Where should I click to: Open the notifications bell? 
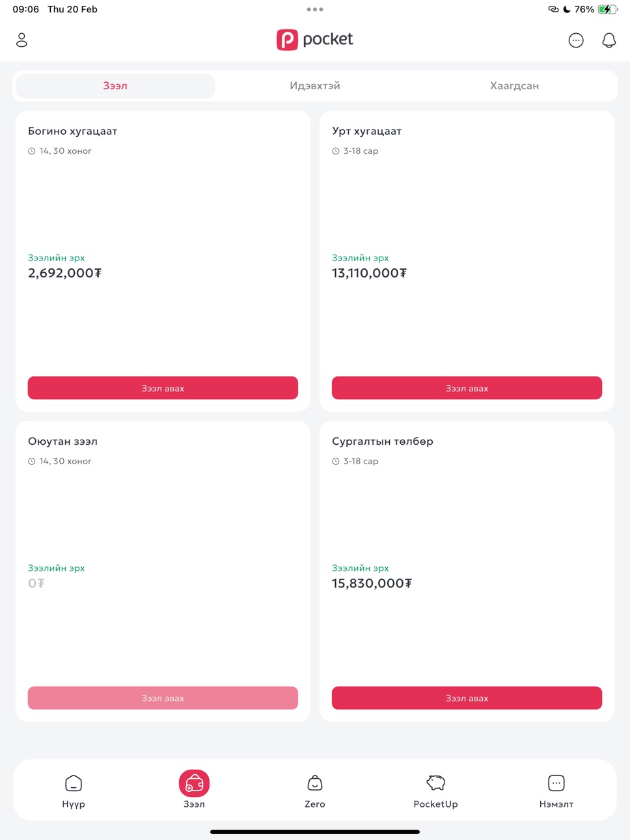click(x=609, y=40)
